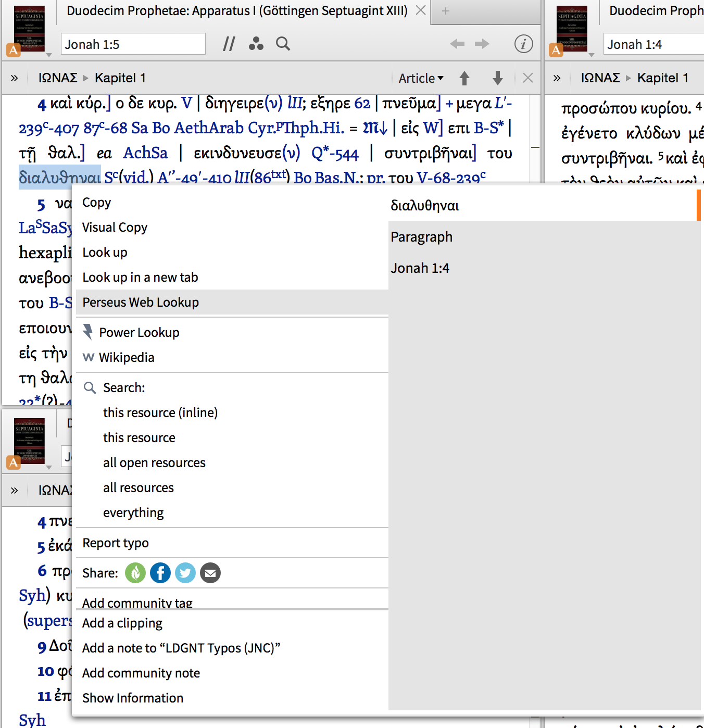The width and height of the screenshot is (704, 728).
Task: Share by email envelope icon
Action: (x=210, y=573)
